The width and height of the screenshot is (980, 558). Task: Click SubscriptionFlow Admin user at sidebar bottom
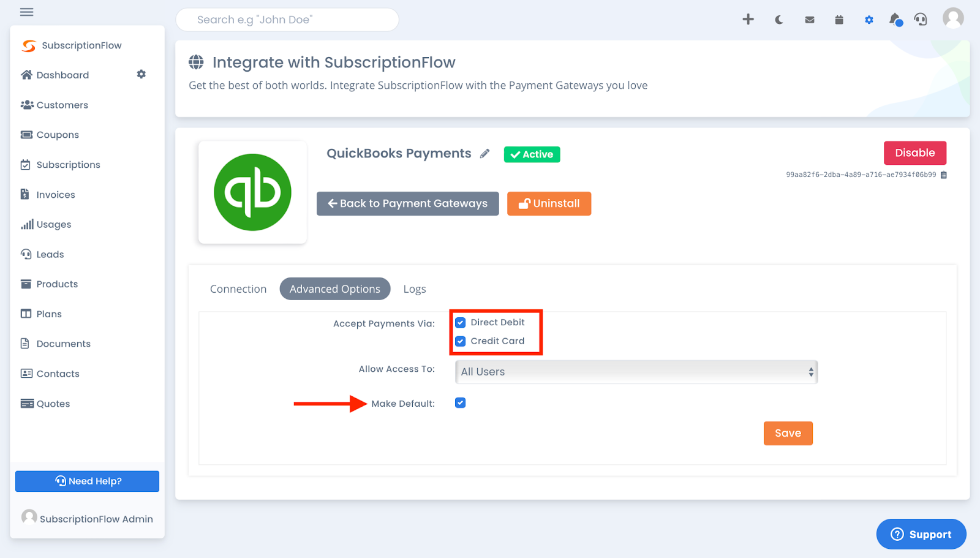pos(87,518)
